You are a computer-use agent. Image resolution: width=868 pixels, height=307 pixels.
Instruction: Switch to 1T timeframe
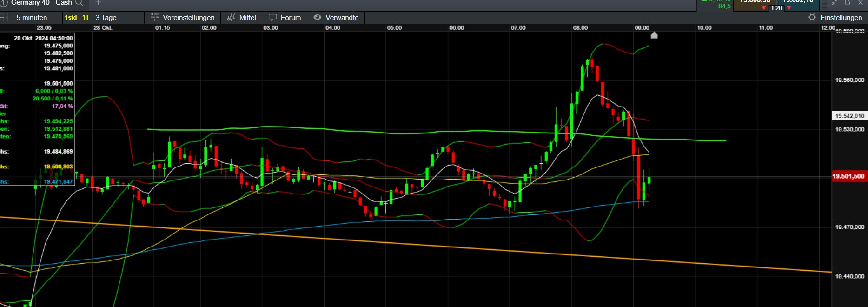tap(86, 18)
